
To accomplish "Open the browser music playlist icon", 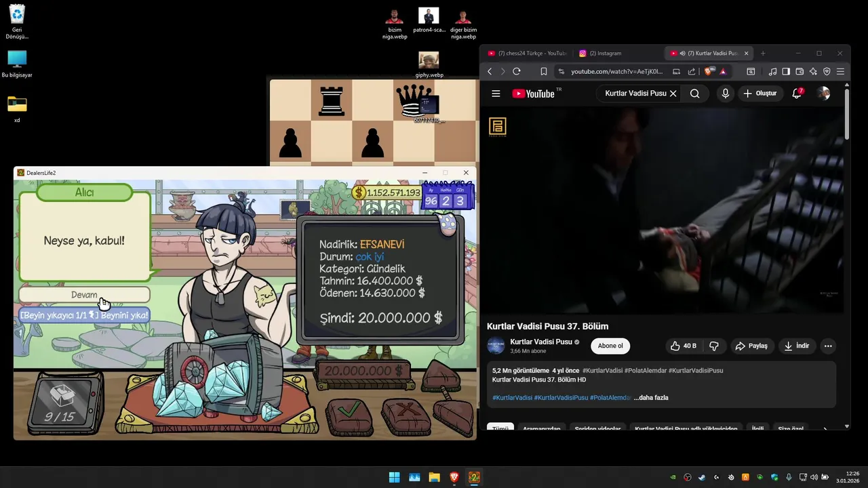I will tap(772, 71).
